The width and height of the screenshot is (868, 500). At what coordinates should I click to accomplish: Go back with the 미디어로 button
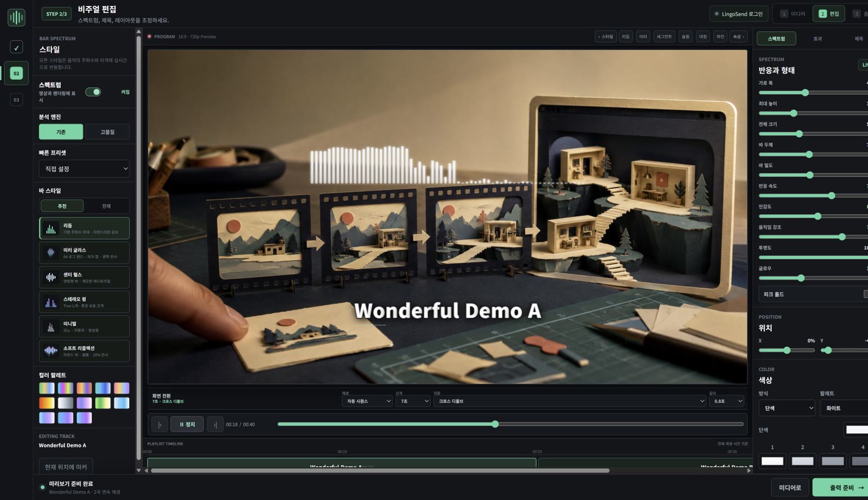tap(790, 488)
